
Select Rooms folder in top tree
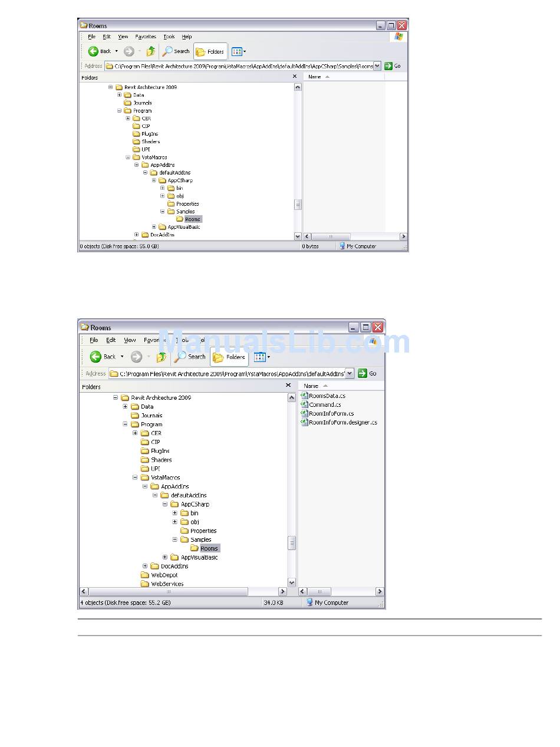(x=189, y=219)
